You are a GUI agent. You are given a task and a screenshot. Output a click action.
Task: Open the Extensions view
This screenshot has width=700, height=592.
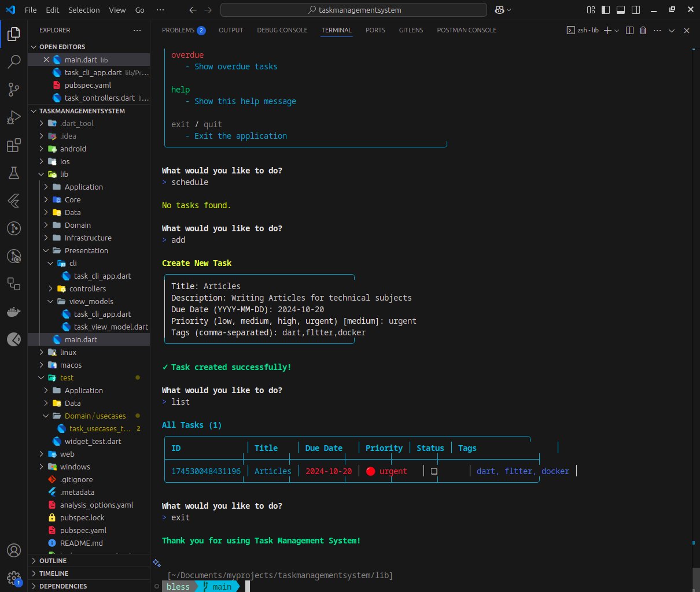(x=13, y=146)
